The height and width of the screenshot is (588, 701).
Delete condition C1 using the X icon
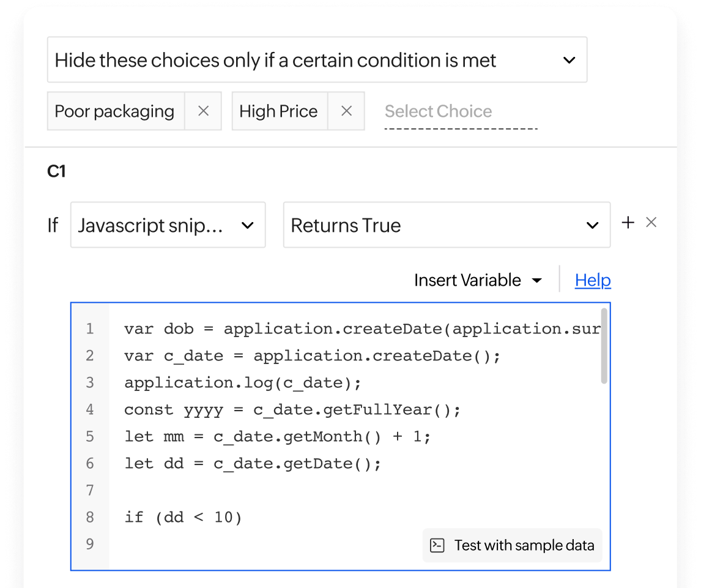(651, 223)
